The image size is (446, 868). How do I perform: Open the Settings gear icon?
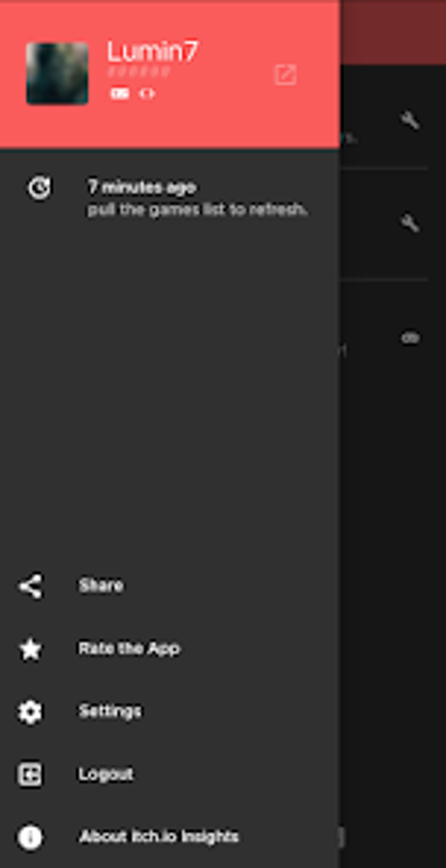[30, 712]
